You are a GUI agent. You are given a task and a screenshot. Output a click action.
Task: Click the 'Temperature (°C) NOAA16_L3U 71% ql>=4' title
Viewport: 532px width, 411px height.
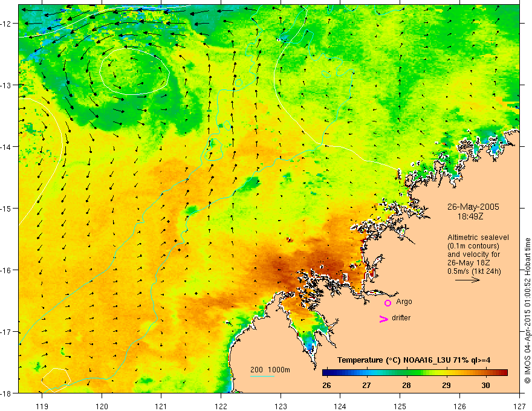pyautogui.click(x=414, y=360)
